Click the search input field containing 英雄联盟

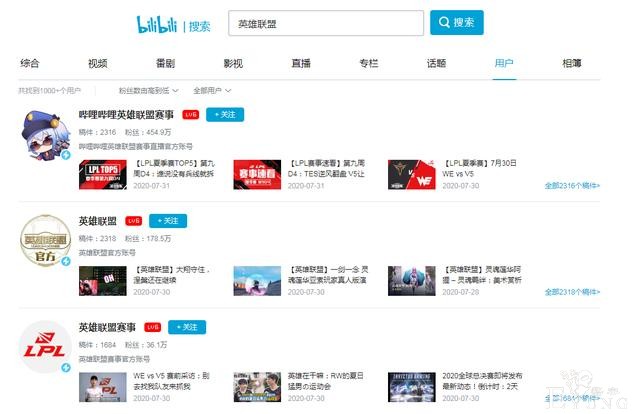tap(326, 23)
